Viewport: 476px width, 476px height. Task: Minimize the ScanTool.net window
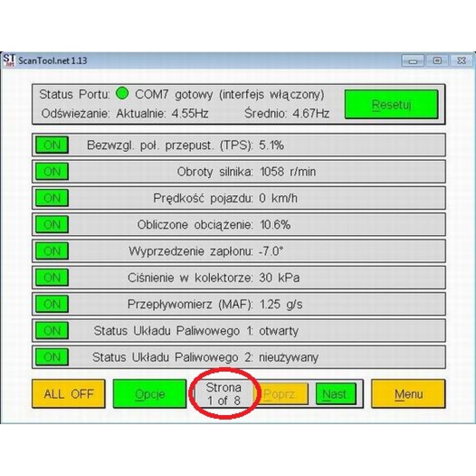click(x=413, y=61)
